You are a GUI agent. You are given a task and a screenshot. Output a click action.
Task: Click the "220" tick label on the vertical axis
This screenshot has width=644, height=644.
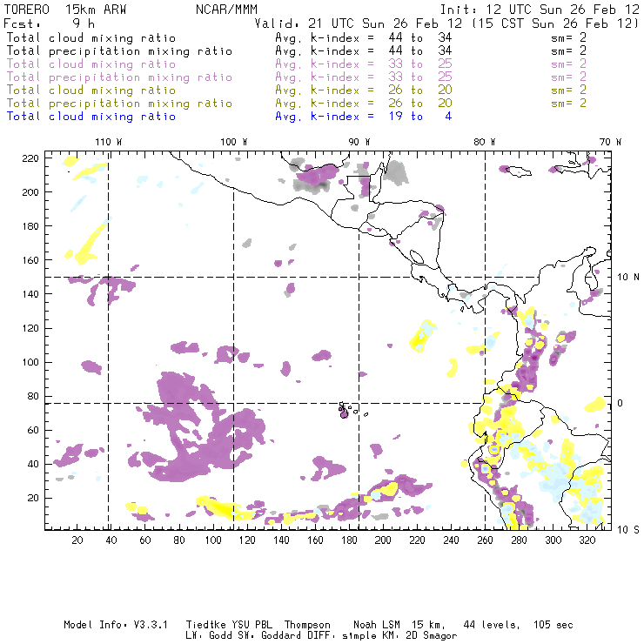(x=30, y=158)
